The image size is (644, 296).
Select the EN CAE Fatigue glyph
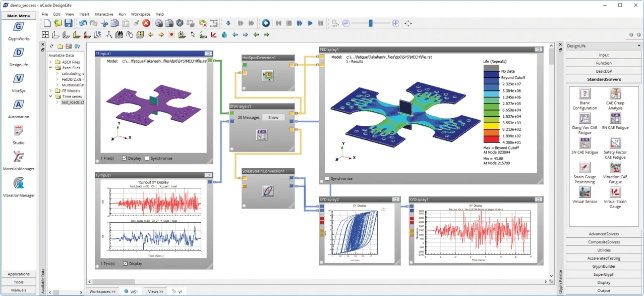[x=615, y=119]
